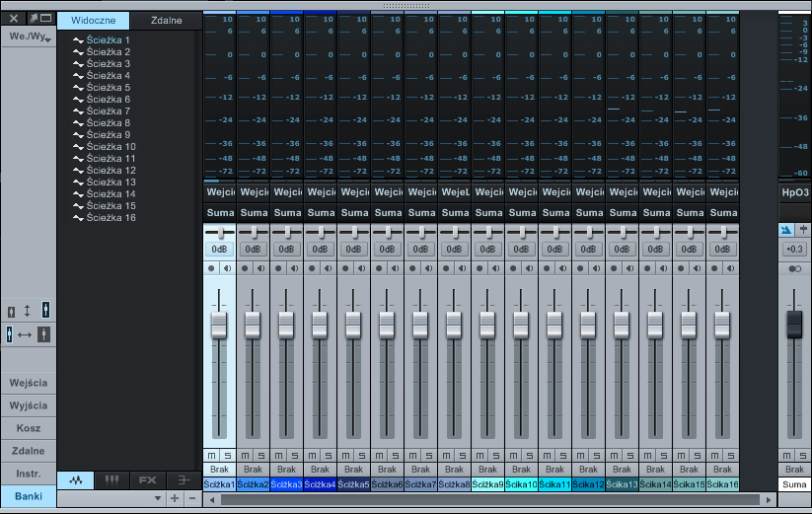Open the audio channels bank view
812x514 pixels.
[76, 480]
